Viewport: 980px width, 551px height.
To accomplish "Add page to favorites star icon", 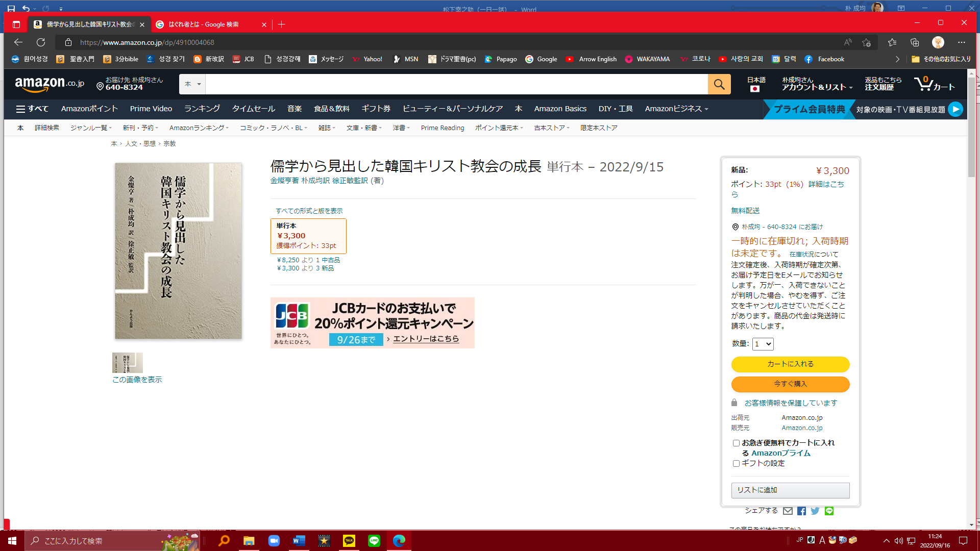I will click(866, 42).
